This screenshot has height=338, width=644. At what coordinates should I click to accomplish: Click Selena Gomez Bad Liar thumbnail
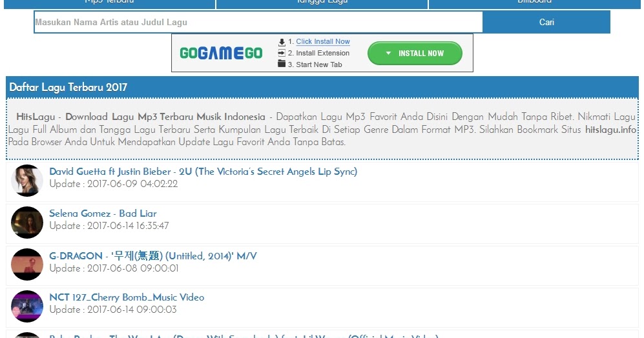click(27, 223)
